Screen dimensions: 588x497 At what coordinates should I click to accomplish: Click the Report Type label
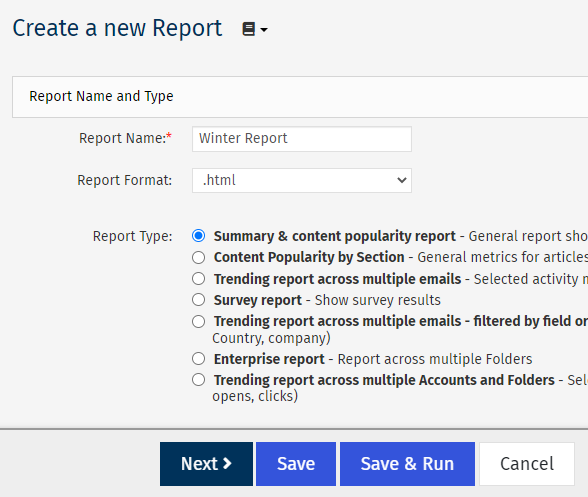tap(132, 236)
